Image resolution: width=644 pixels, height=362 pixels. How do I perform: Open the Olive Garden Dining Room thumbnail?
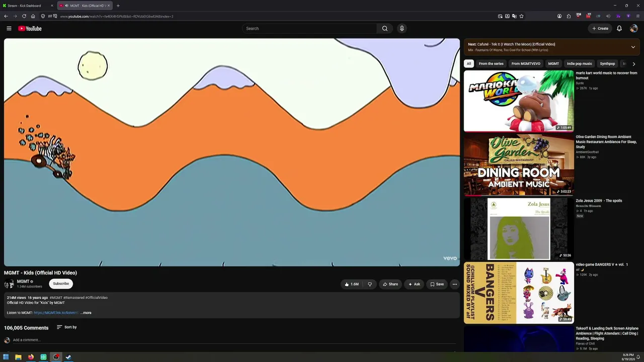[519, 165]
